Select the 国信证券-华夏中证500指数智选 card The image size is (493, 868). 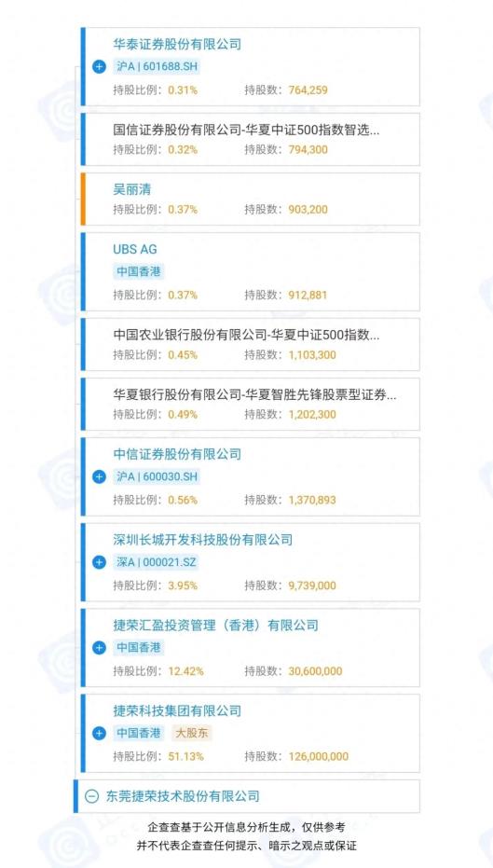coord(250,139)
